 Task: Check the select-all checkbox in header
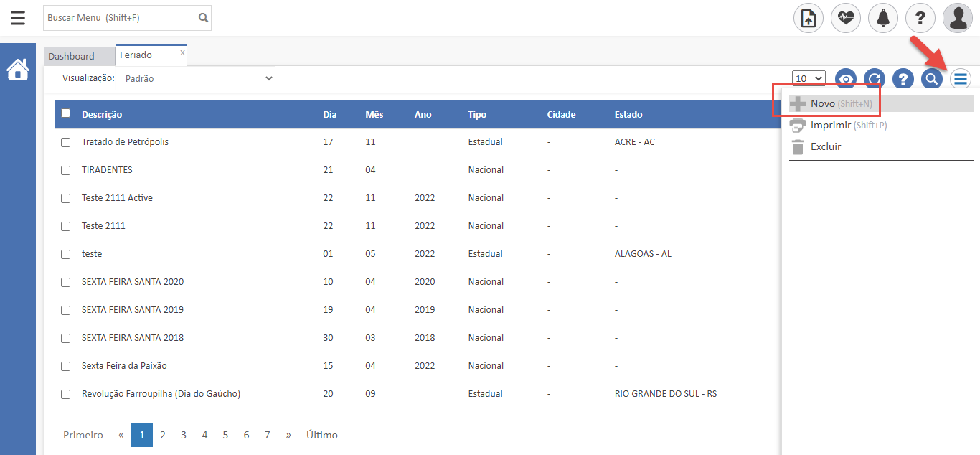[66, 113]
